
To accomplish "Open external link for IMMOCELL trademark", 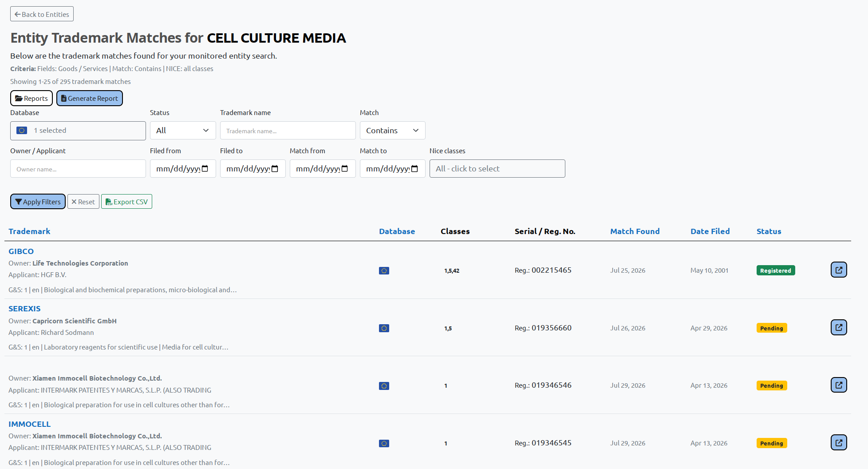I will (x=839, y=442).
